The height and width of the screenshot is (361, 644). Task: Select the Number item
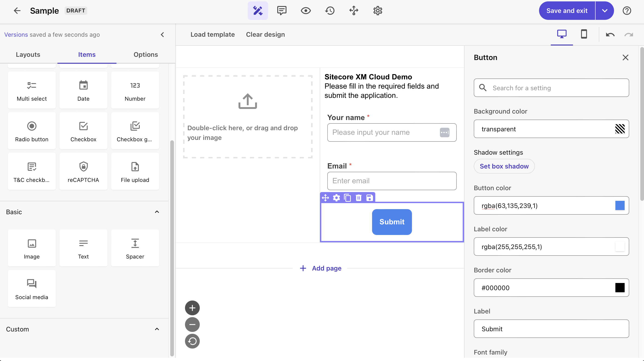(x=135, y=90)
